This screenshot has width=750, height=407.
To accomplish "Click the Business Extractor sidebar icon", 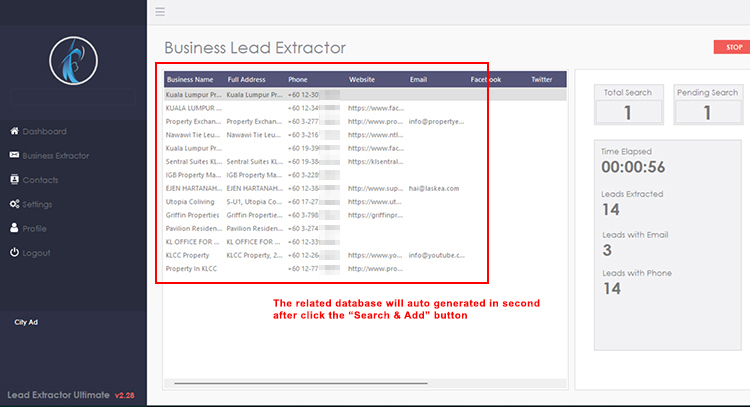I will coord(14,155).
